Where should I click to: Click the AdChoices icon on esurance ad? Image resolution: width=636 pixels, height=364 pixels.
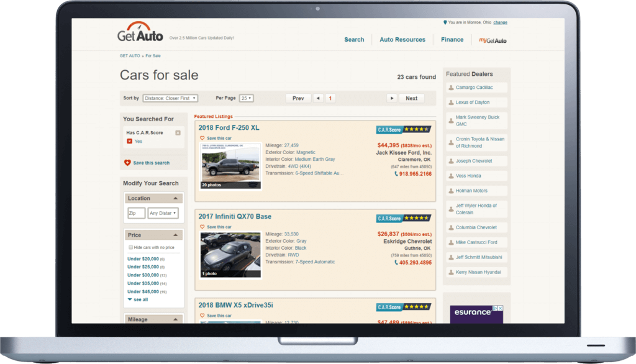tap(495, 308)
